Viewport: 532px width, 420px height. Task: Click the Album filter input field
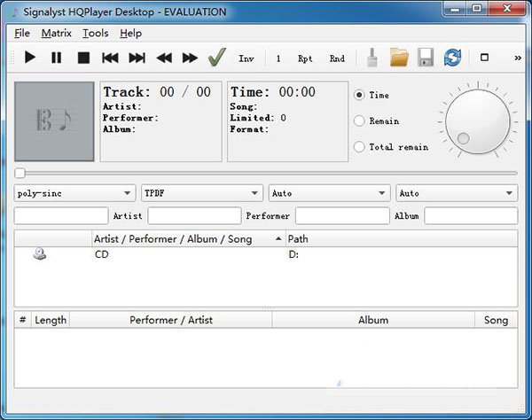click(471, 216)
